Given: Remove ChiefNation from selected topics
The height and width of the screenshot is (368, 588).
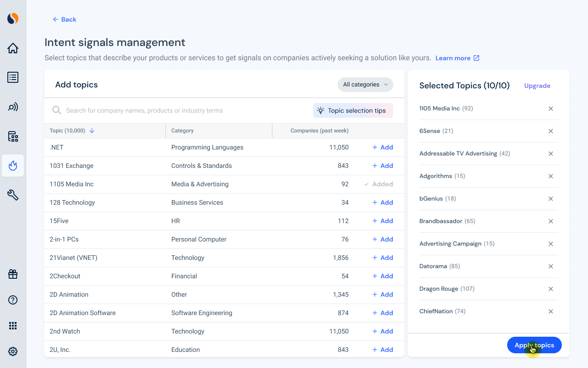Looking at the screenshot, I should click(x=551, y=311).
